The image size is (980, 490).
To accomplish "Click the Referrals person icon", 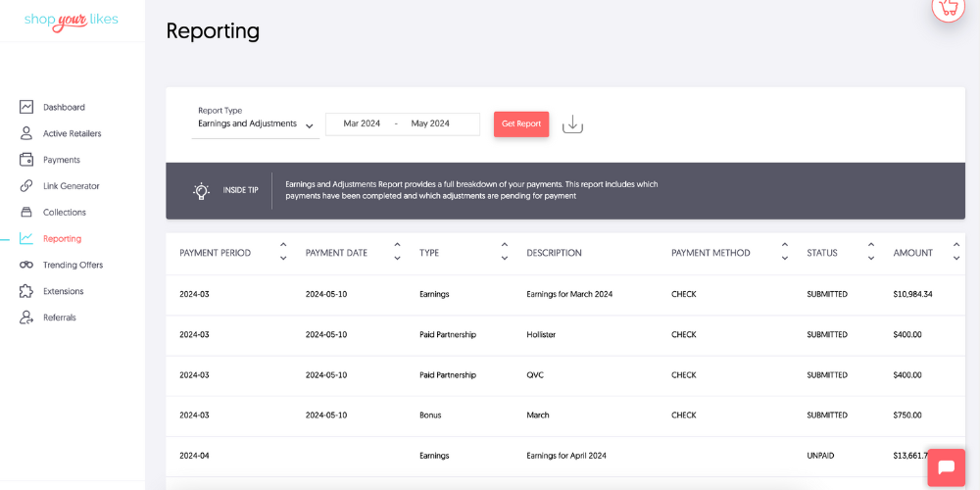I will (26, 318).
